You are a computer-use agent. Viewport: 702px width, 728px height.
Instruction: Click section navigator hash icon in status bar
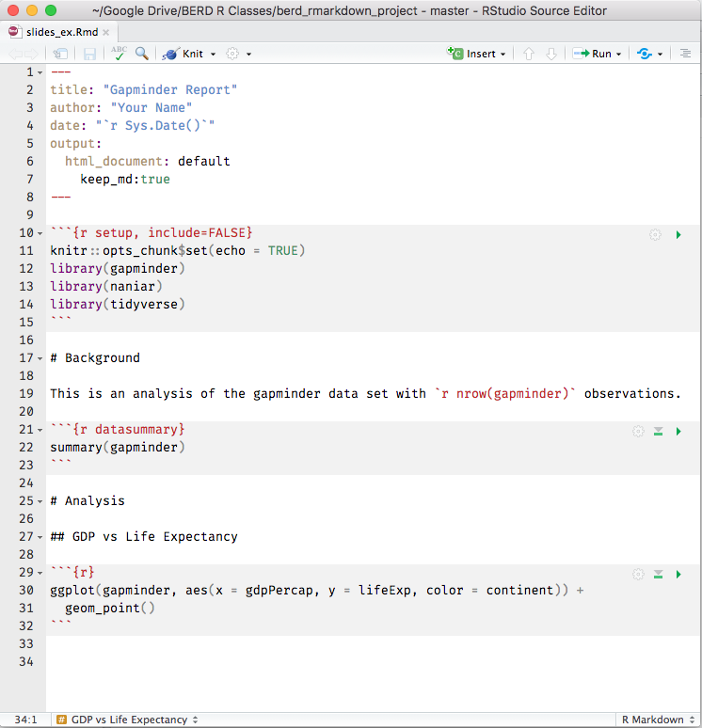(x=61, y=720)
